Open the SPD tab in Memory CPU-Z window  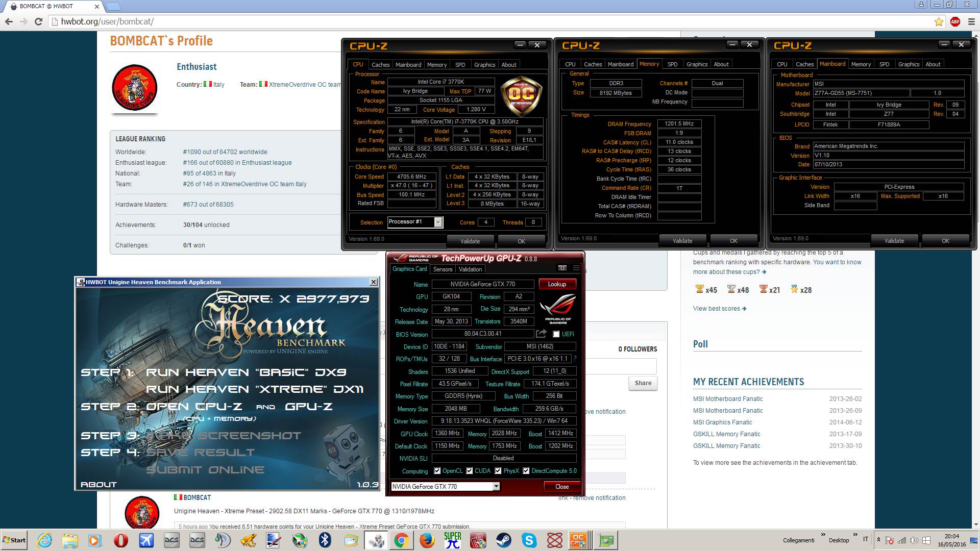click(x=673, y=64)
